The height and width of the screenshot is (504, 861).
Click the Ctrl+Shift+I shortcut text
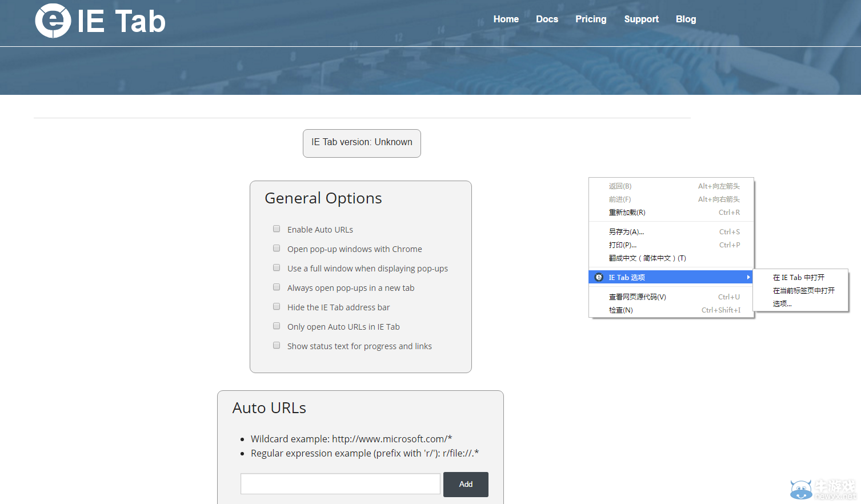tap(721, 310)
